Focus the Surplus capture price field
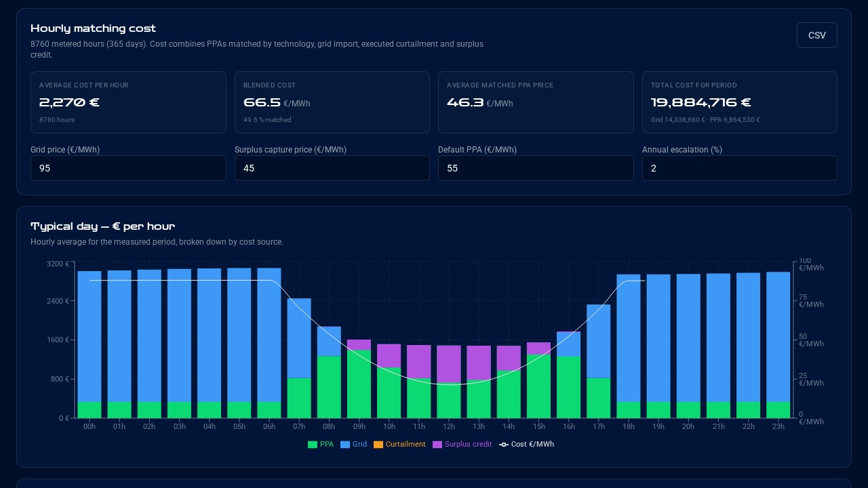The height and width of the screenshot is (488, 868). click(x=332, y=168)
